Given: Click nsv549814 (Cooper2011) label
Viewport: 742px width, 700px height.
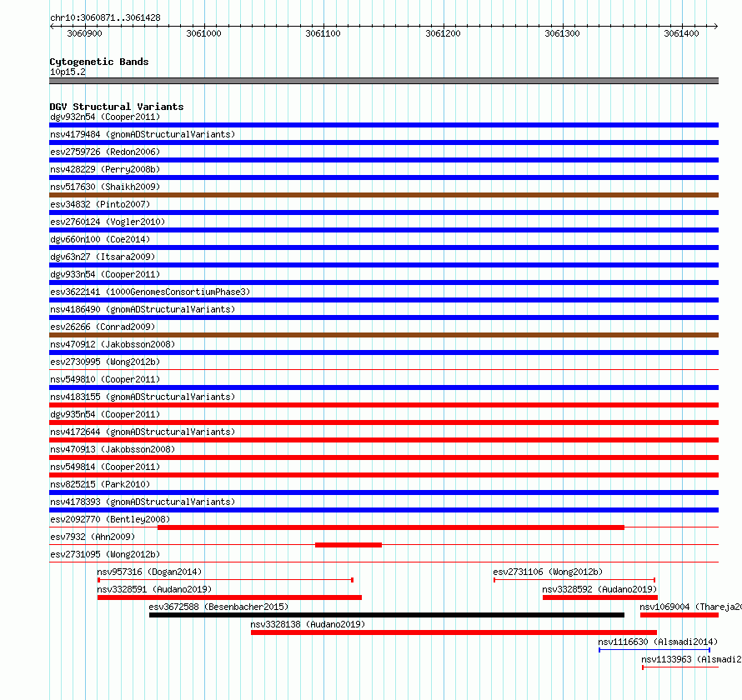Looking at the screenshot, I should [x=105, y=467].
